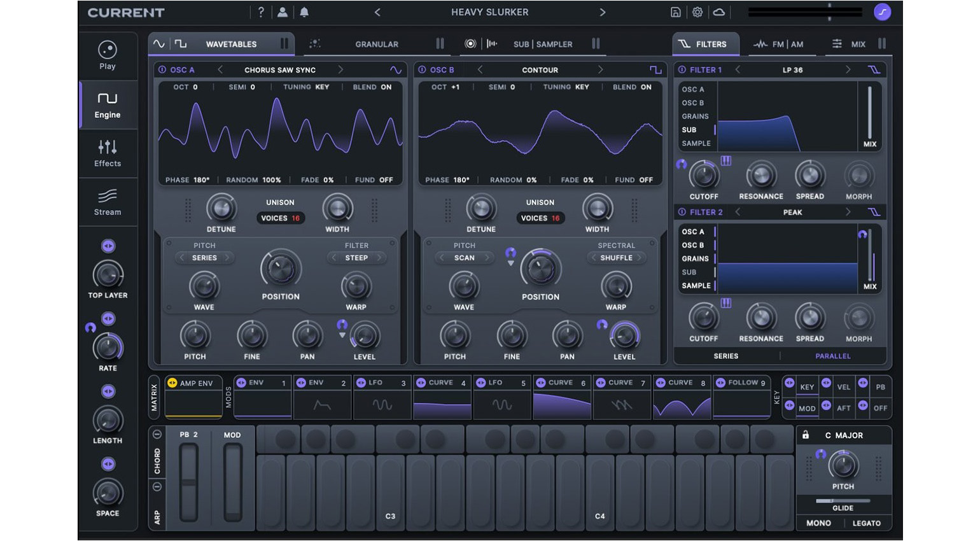
Task: Open settings gear icon
Action: 697,12
